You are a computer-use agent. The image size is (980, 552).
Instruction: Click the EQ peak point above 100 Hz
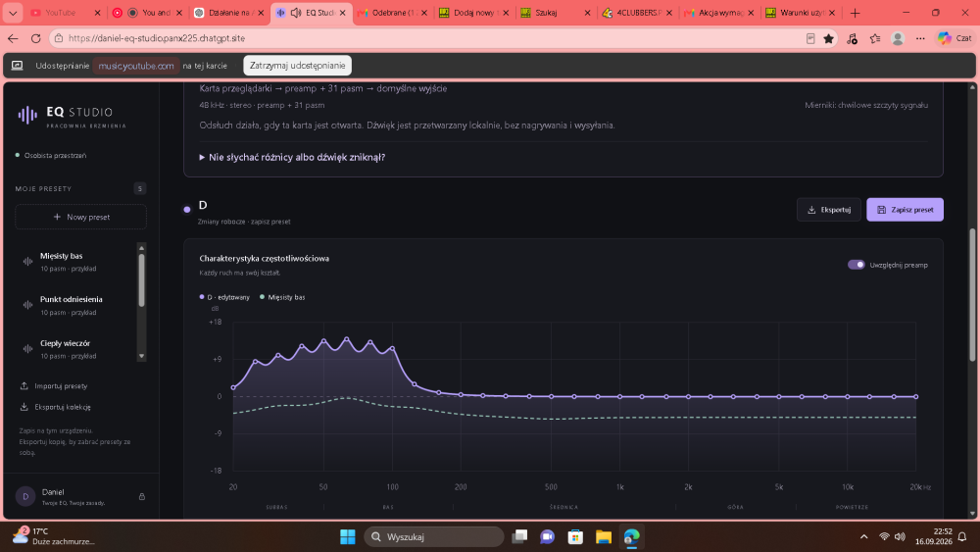(x=393, y=348)
